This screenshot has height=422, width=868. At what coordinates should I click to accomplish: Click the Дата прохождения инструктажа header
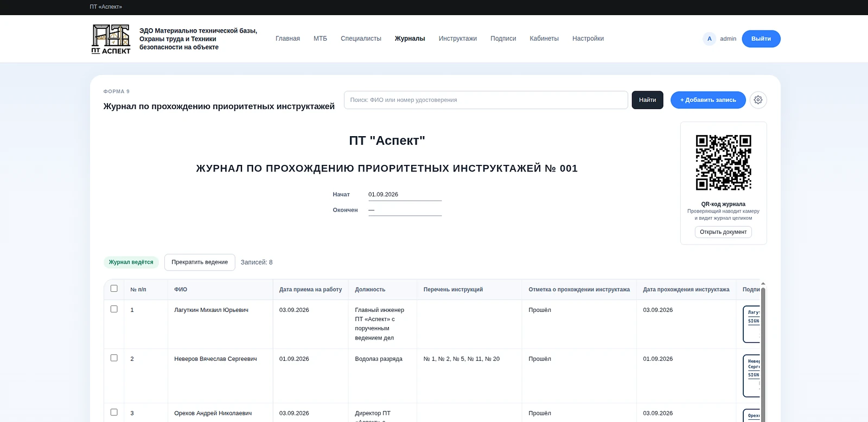click(686, 290)
